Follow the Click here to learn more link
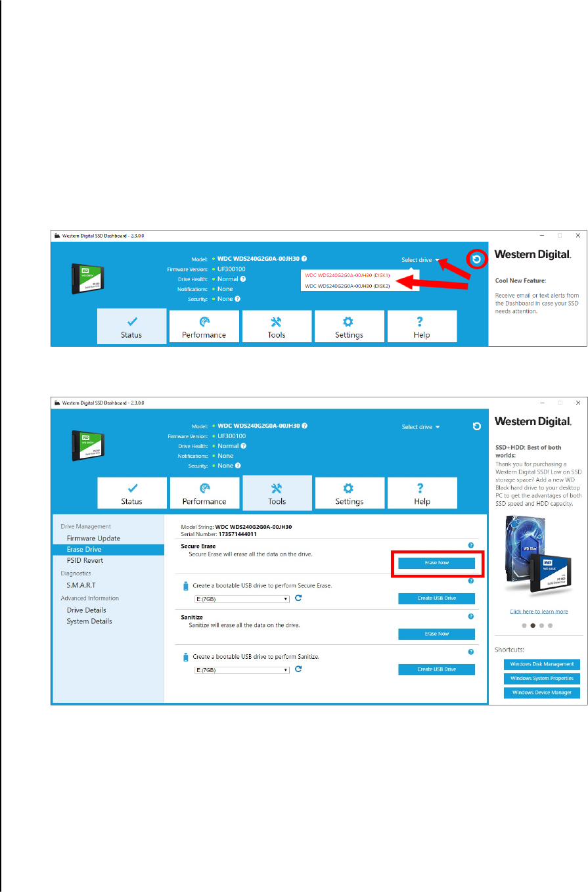The image size is (588, 892). [x=539, y=612]
